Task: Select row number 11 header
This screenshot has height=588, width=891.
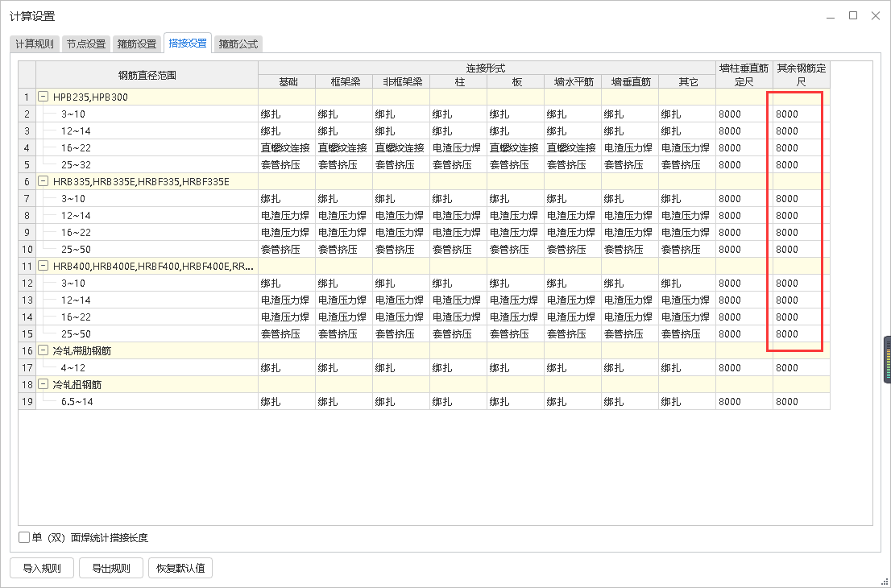Action: click(x=27, y=266)
